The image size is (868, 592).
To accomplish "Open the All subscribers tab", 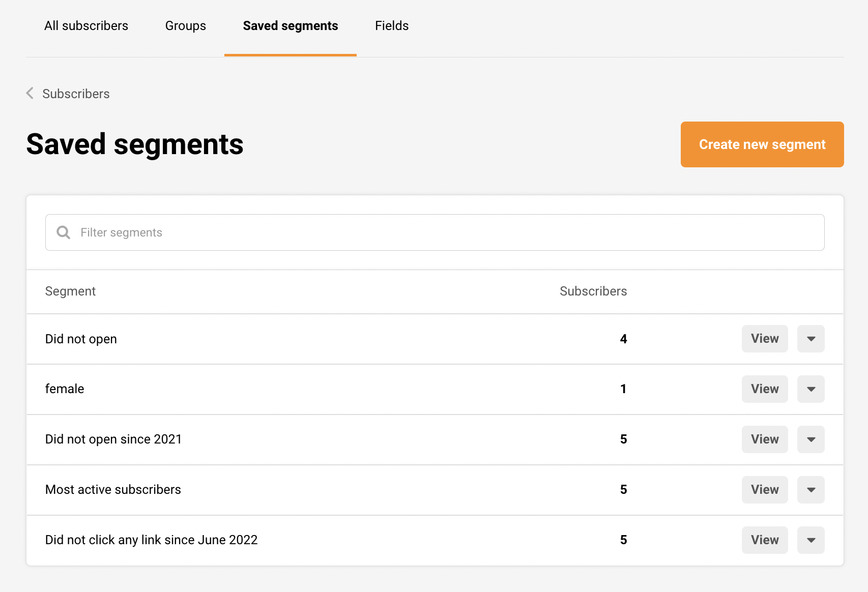I will click(86, 26).
